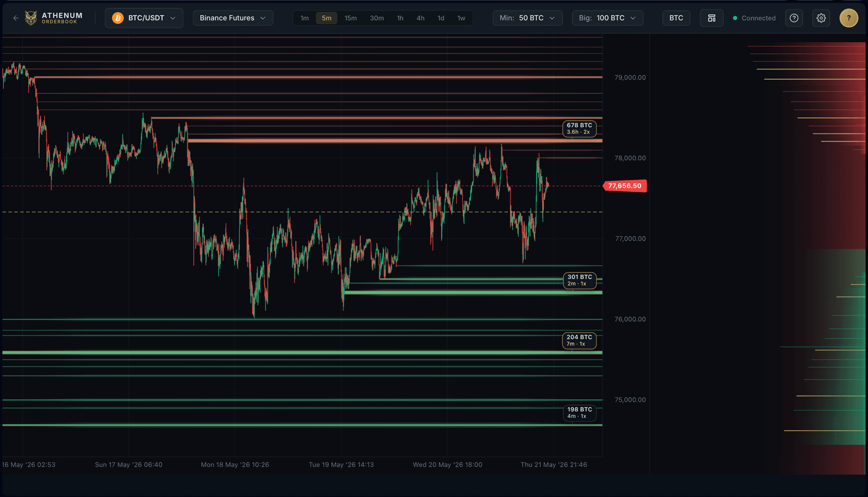
Task: Expand the Min: 50 BTC dropdown
Action: click(527, 18)
